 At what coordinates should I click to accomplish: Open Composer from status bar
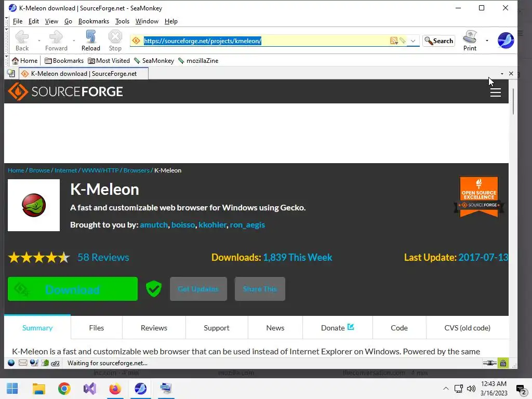click(34, 363)
